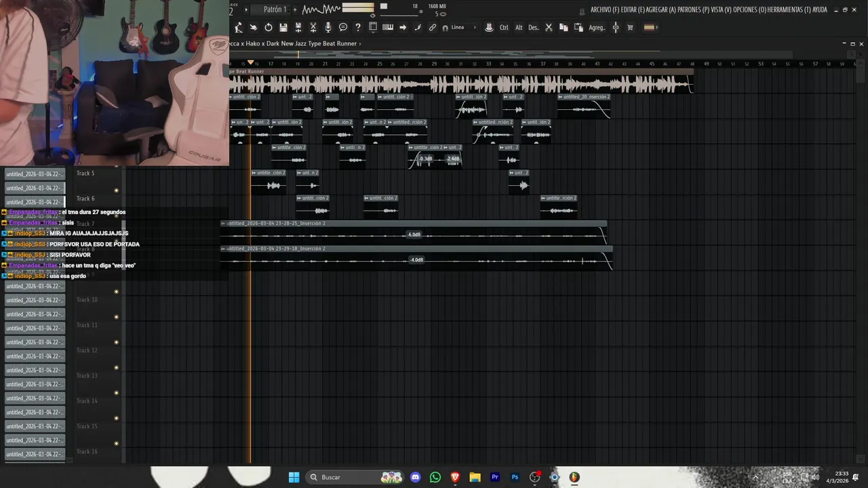The image size is (868, 488).
Task: Click the Windows Start button
Action: pyautogui.click(x=294, y=477)
